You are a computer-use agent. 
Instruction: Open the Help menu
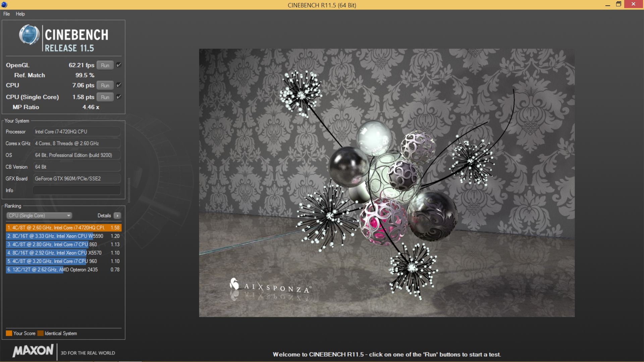click(x=20, y=14)
